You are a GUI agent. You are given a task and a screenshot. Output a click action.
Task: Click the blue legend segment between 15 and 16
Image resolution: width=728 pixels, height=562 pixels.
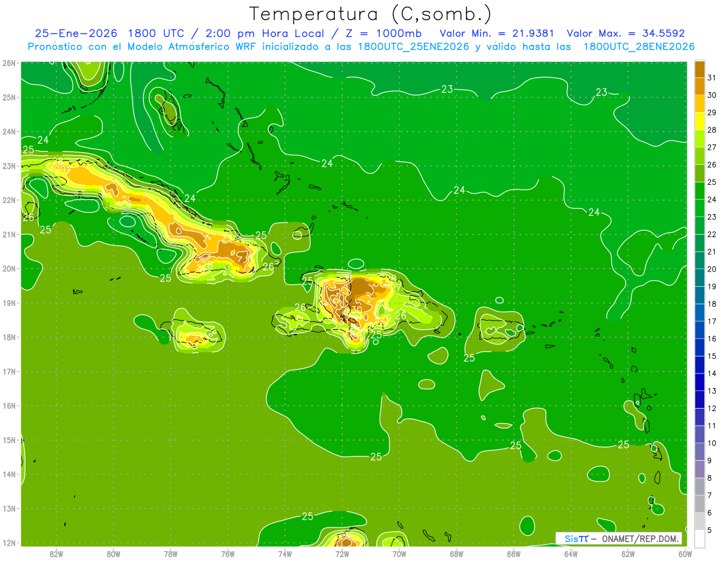click(x=699, y=347)
